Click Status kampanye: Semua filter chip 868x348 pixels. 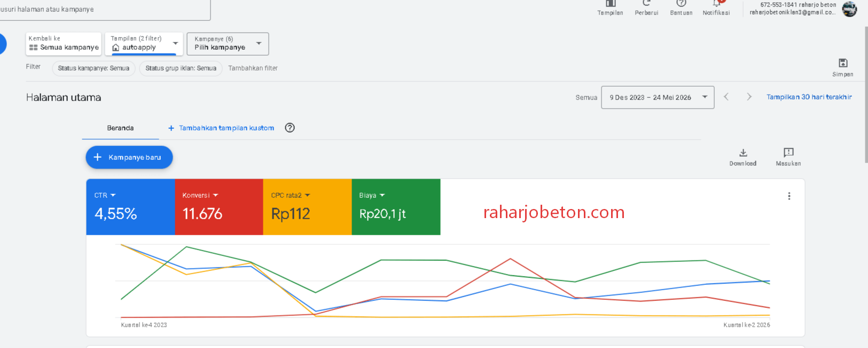click(93, 68)
